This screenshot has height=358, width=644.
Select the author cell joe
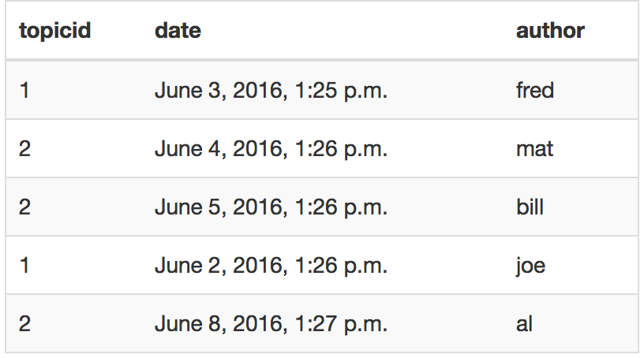(x=530, y=266)
